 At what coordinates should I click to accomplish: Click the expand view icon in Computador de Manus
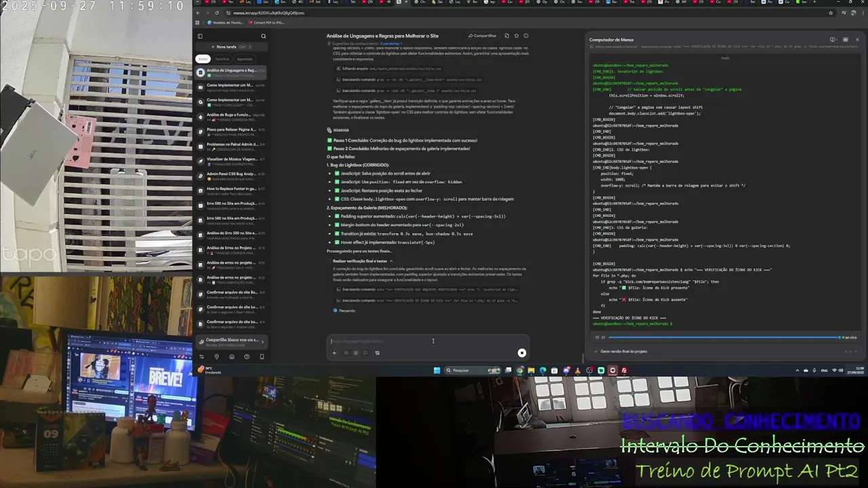[x=846, y=40]
